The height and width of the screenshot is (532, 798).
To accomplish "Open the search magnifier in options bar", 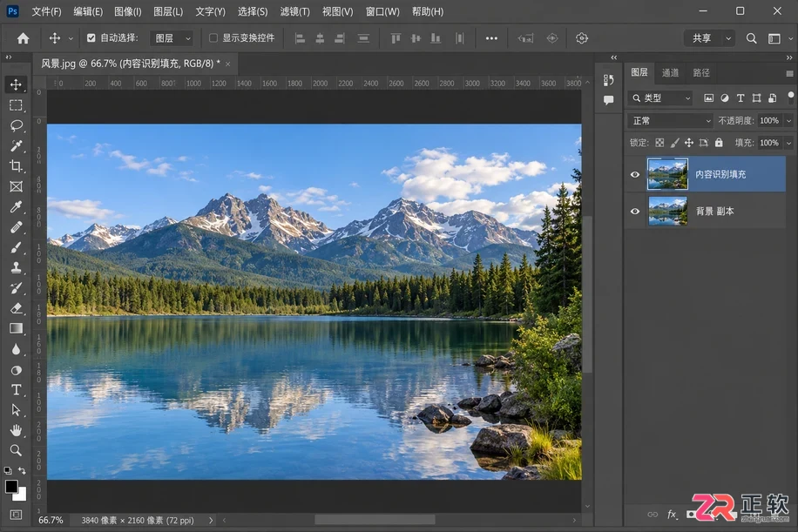I will tap(751, 38).
